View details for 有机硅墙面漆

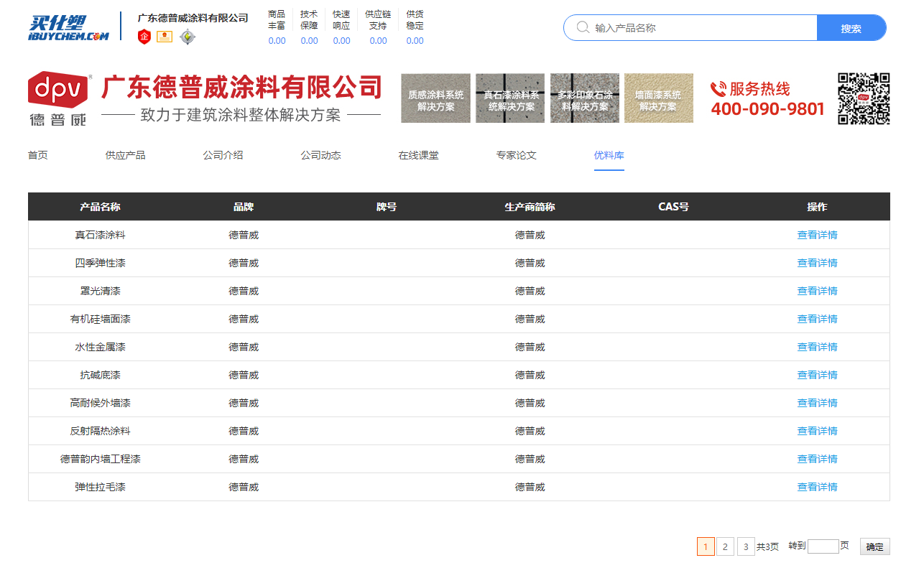(817, 319)
